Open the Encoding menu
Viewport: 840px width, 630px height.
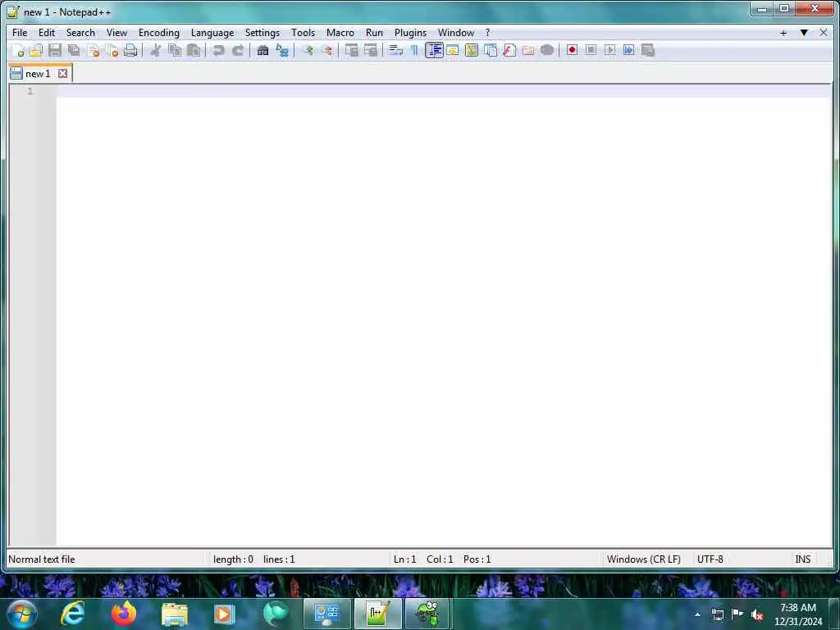159,33
